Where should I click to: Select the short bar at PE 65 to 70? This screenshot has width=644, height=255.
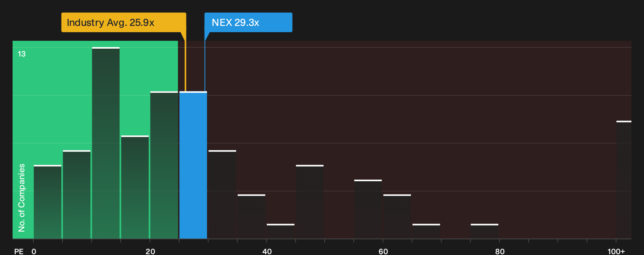point(426,231)
